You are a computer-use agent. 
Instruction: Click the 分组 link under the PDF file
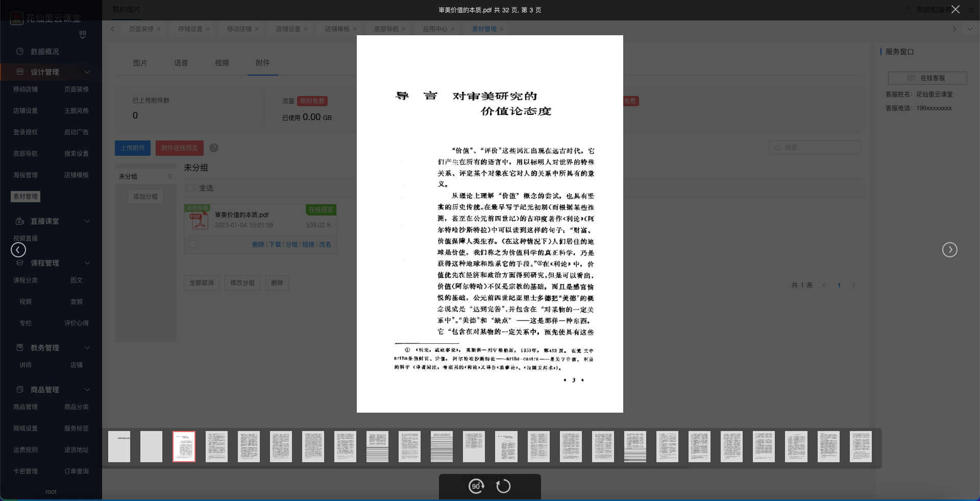[x=291, y=245]
